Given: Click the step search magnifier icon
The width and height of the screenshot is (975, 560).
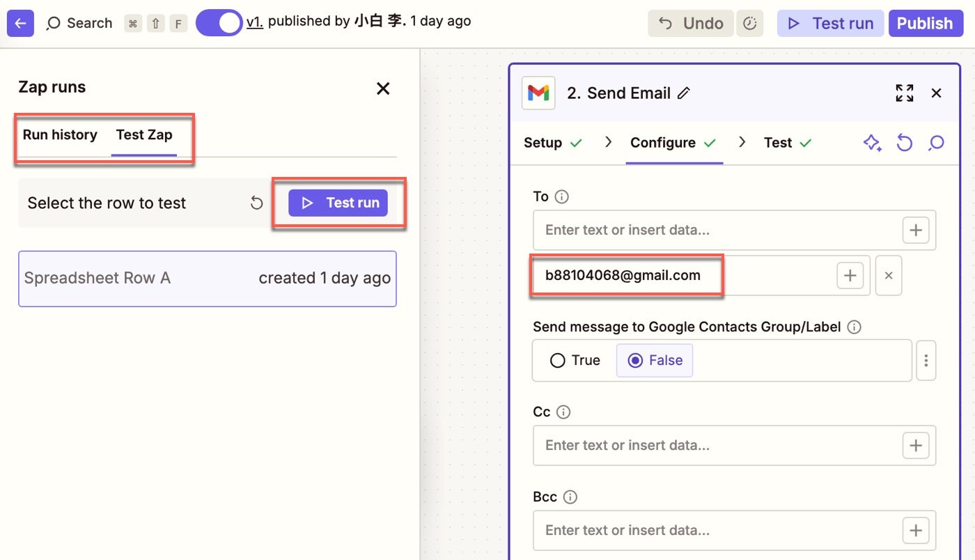Looking at the screenshot, I should click(936, 143).
